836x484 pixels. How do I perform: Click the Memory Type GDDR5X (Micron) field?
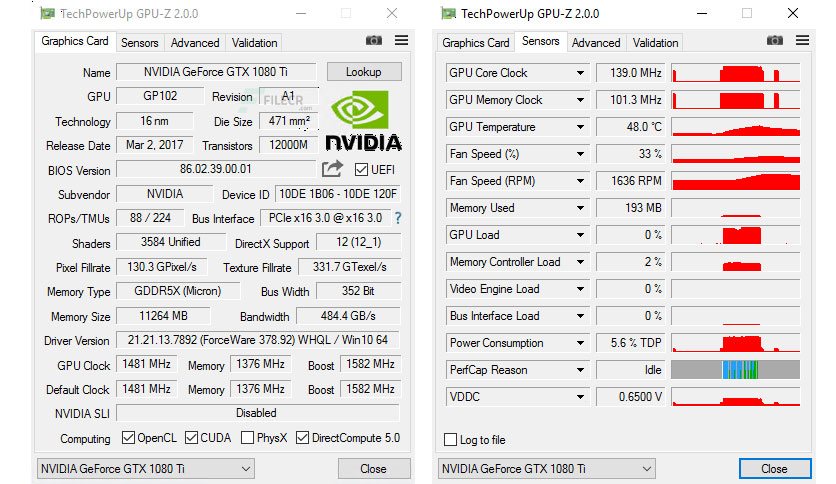(x=178, y=291)
